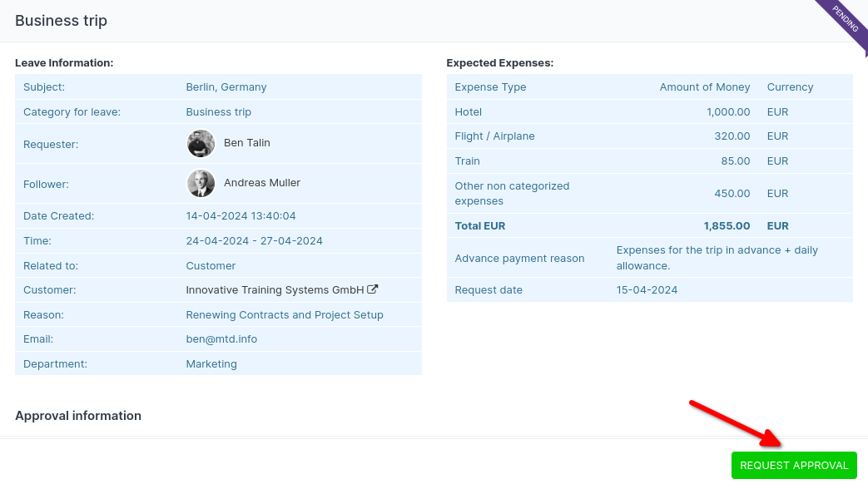Click the Request date value 15-04-2024
This screenshot has height=489, width=868.
click(647, 290)
